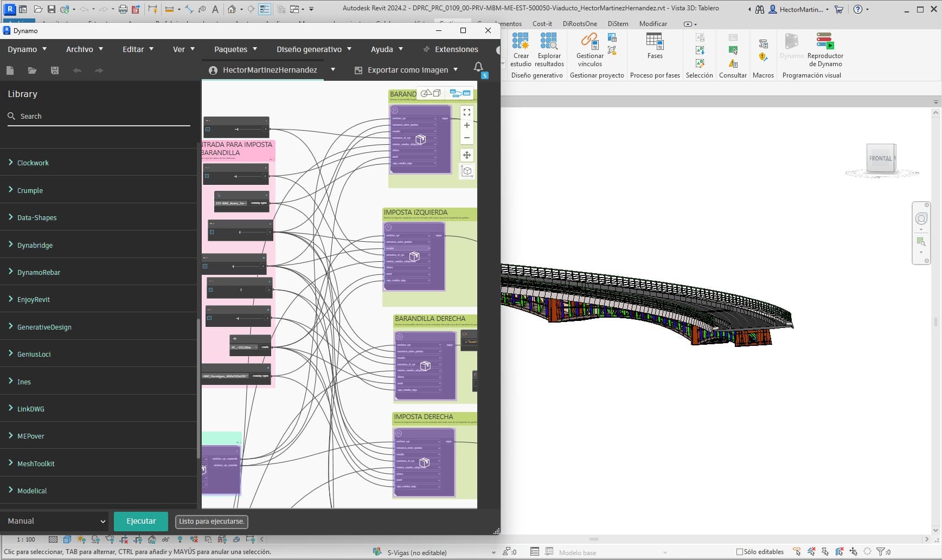942x560 pixels.
Task: Zoom in on the Dynamo canvas
Action: tap(466, 125)
